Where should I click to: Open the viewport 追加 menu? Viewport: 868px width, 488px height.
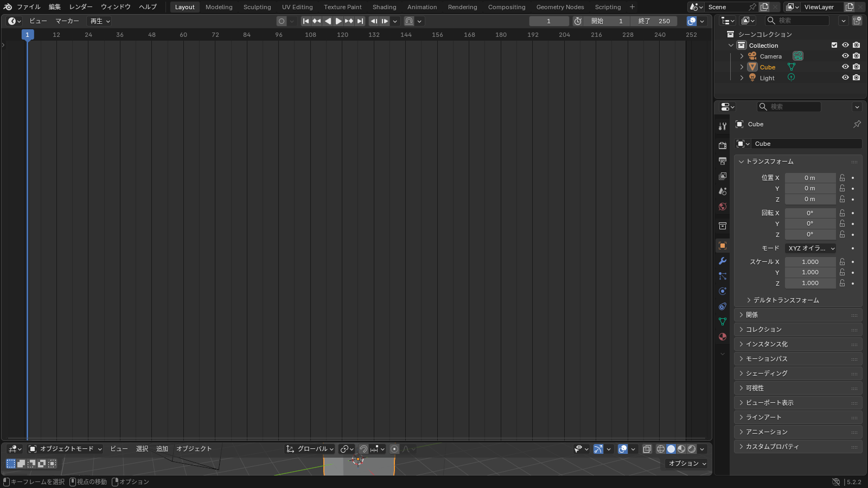162,449
